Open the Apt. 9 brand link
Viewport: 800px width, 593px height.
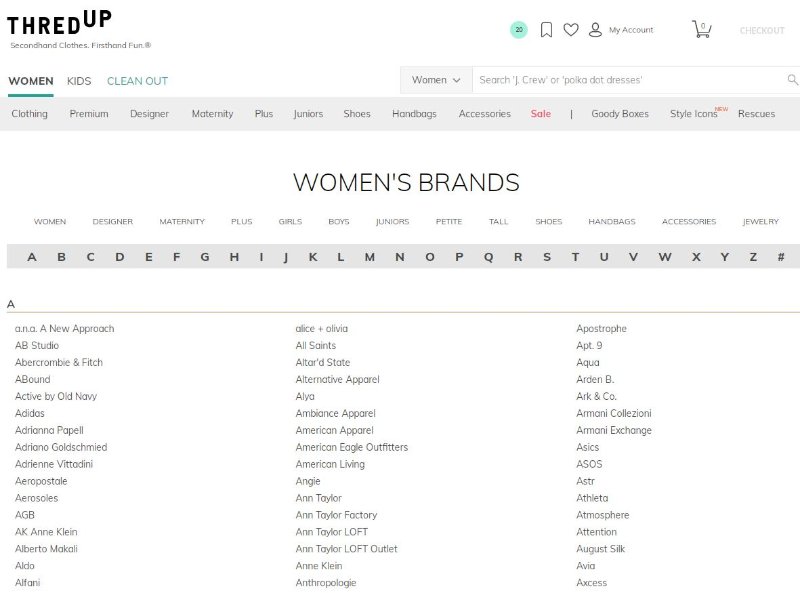[x=589, y=345]
